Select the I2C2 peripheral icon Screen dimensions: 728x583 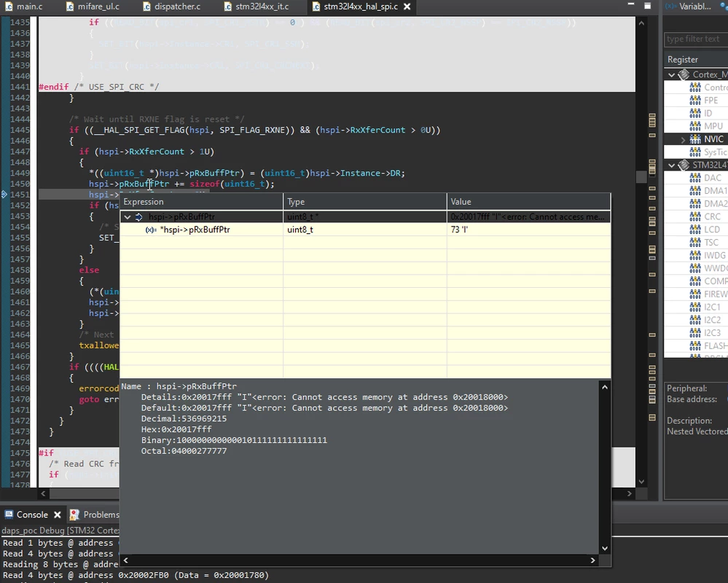pos(695,320)
